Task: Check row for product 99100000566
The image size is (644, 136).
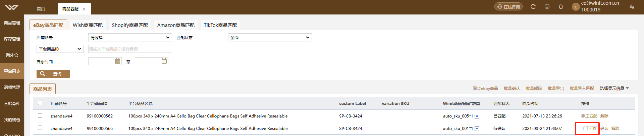Action: (40, 128)
